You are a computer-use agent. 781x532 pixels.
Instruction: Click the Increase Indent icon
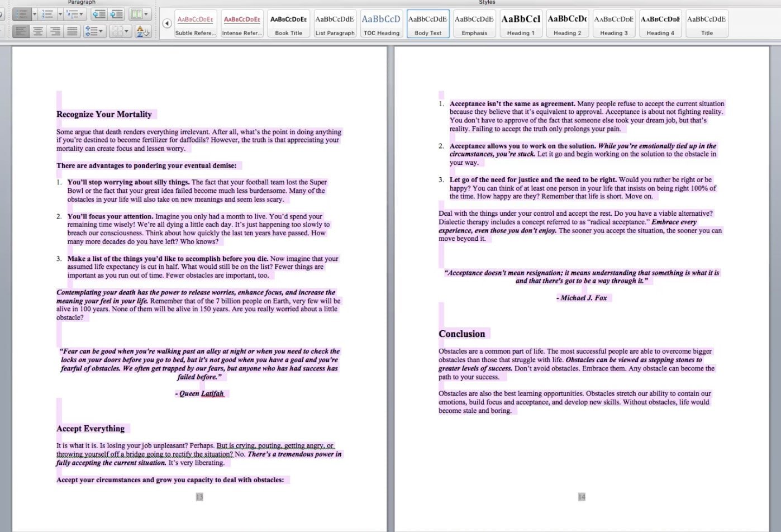click(116, 14)
